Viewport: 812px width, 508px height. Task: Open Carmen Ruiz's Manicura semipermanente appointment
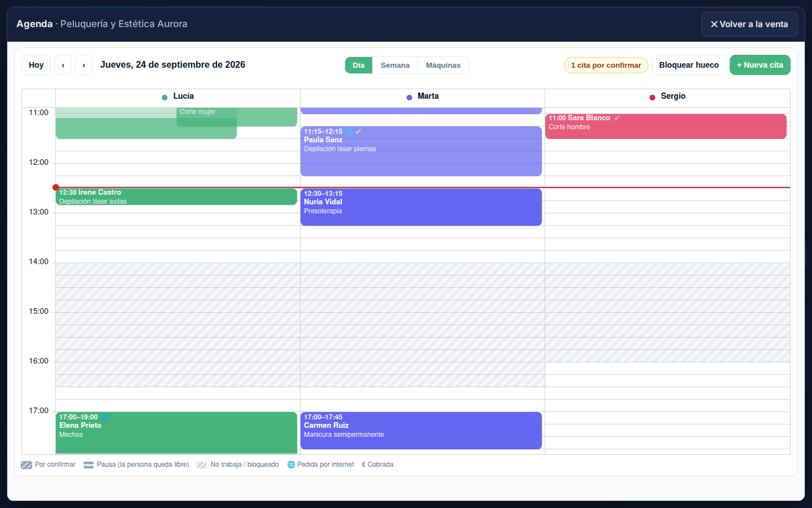[x=421, y=431]
